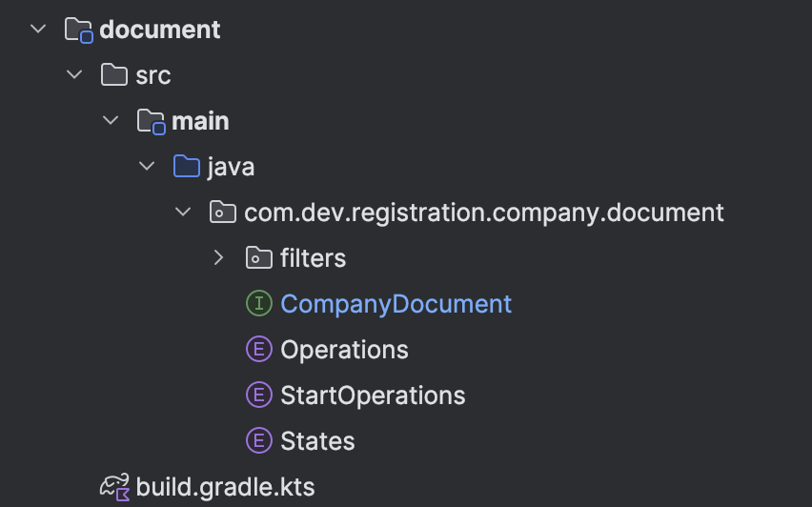
Task: Click the main module folder icon
Action: (151, 121)
